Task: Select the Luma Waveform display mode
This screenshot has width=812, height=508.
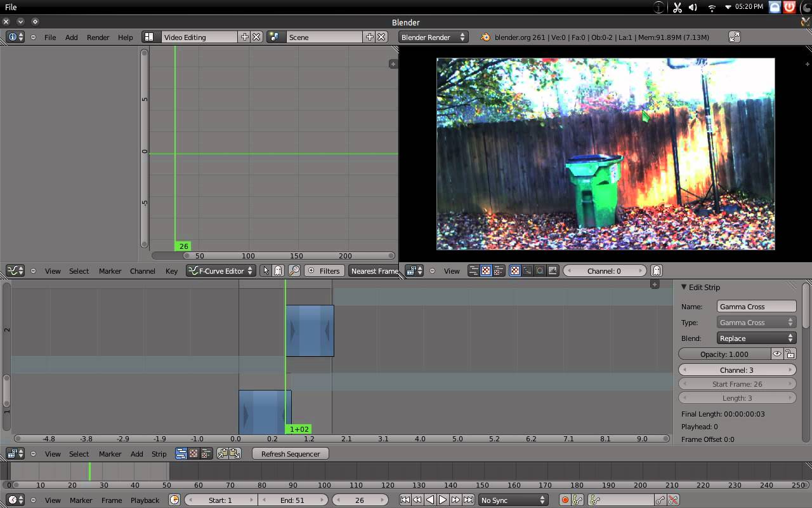Action: 527,271
